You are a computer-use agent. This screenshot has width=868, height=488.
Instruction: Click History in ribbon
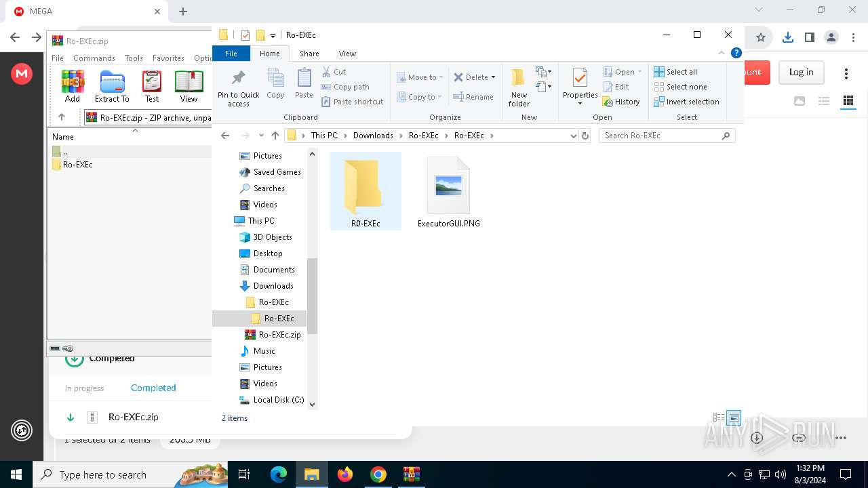click(621, 102)
